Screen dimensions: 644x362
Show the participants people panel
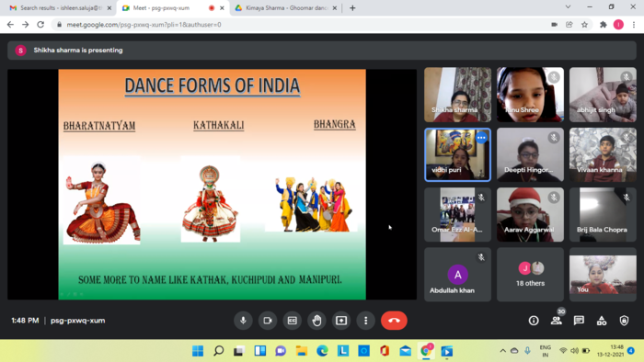[x=557, y=321]
